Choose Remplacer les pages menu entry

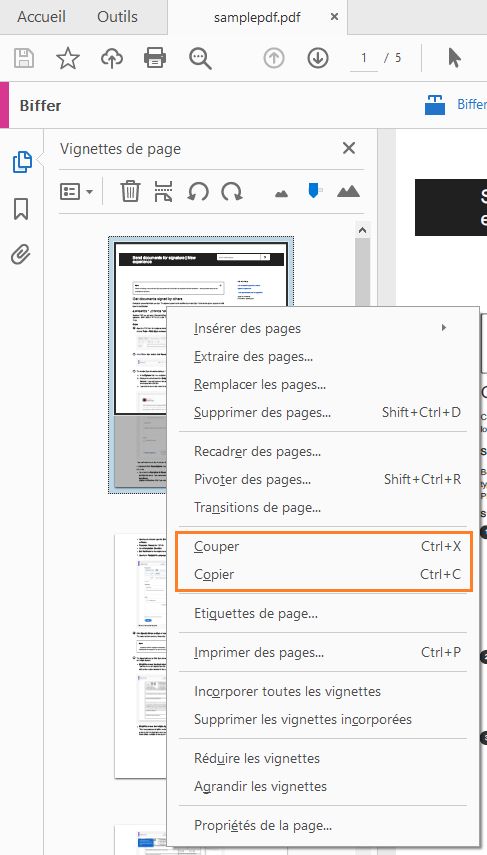[x=321, y=384]
